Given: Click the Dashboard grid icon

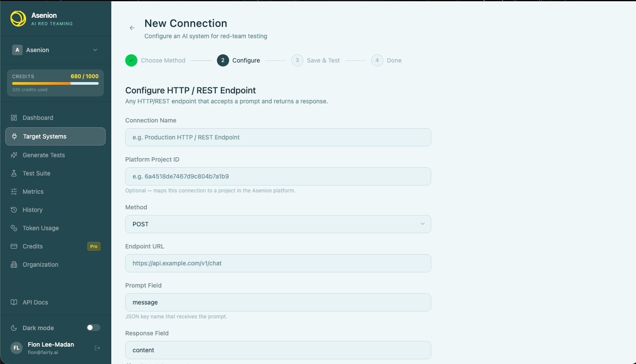Looking at the screenshot, I should tap(14, 118).
